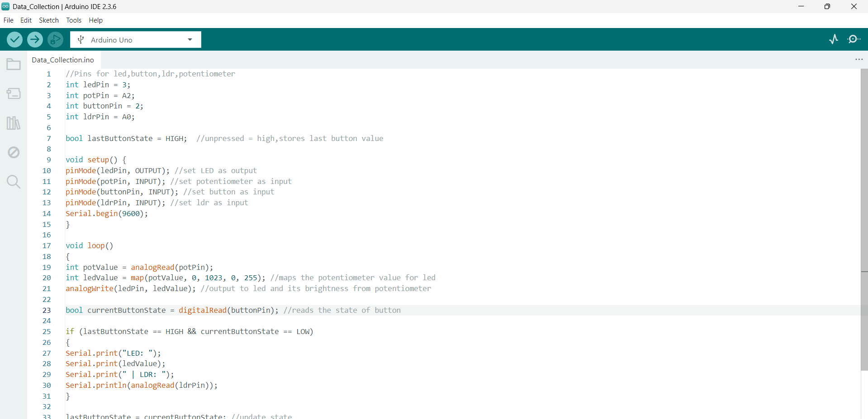Click 'digitalRead(buttonPin)' on line 23
This screenshot has width=868, height=419.
tap(226, 311)
